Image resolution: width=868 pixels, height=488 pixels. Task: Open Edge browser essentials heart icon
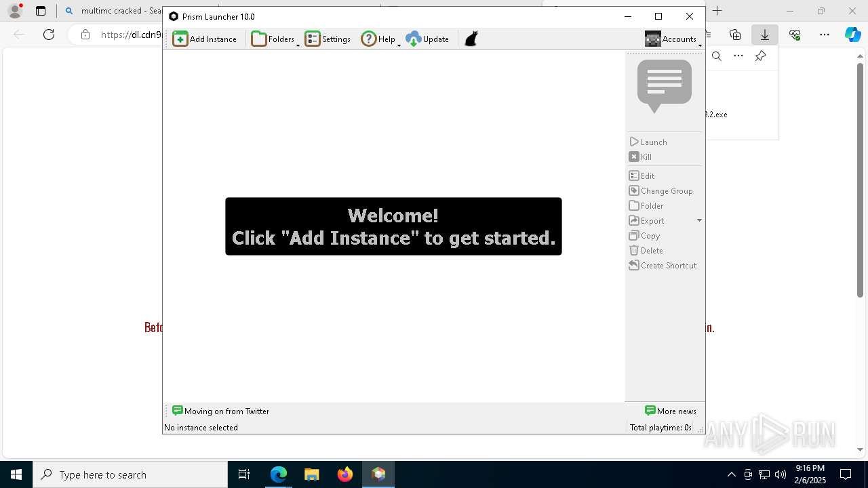coord(795,35)
